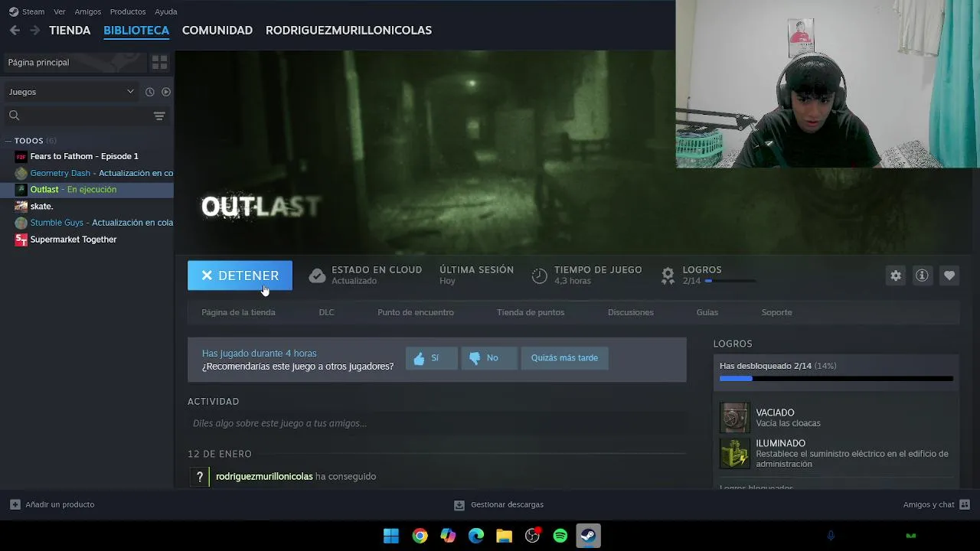980x551 pixels.
Task: Open Amigos y chat
Action: coord(936,504)
